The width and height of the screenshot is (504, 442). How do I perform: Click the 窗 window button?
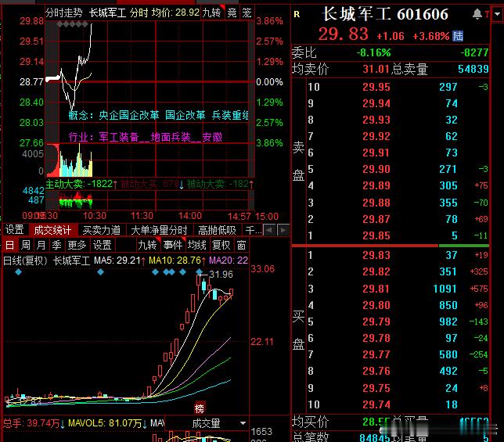pos(241,245)
